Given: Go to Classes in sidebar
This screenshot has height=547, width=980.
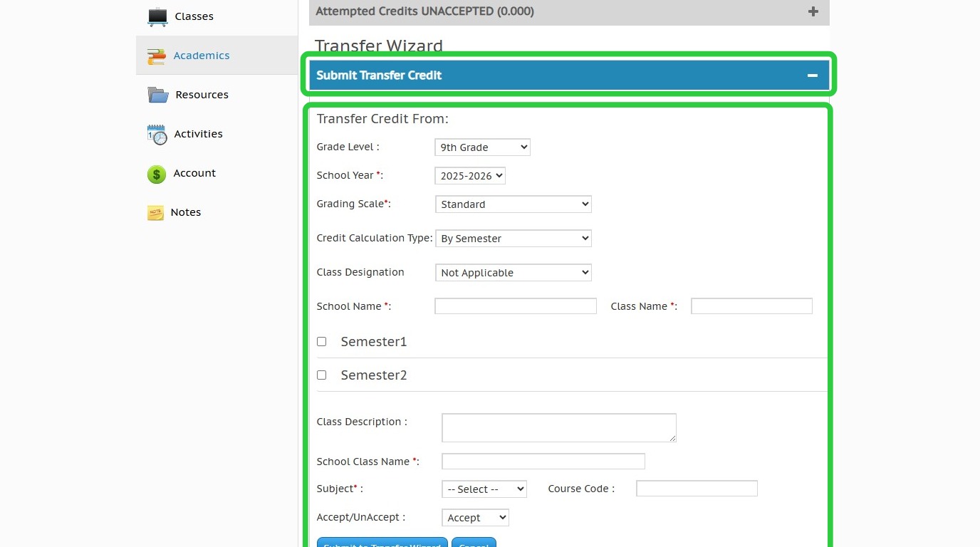Looking at the screenshot, I should click(x=194, y=16).
